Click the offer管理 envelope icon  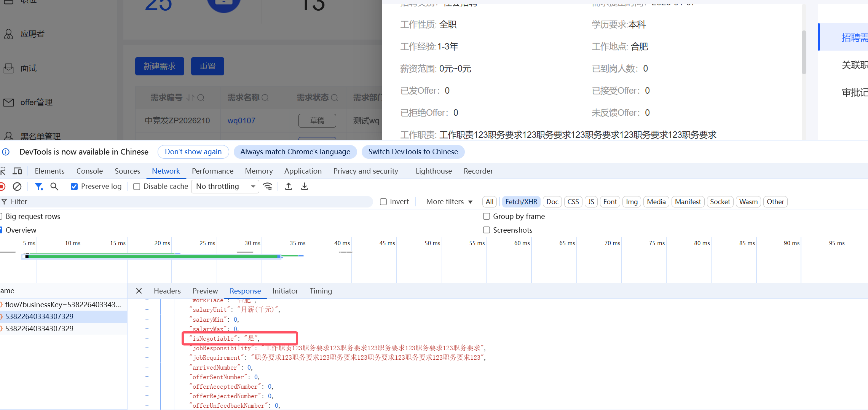[8, 102]
